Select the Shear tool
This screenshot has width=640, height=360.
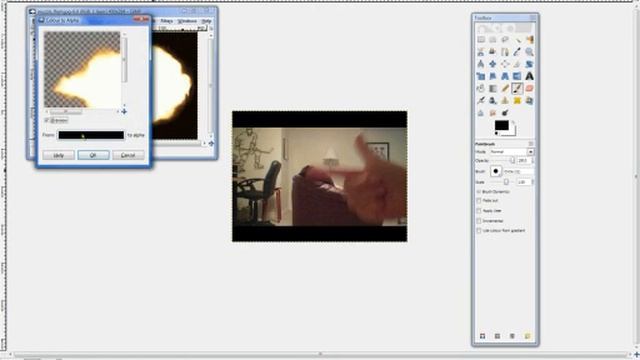pyautogui.click(x=493, y=76)
